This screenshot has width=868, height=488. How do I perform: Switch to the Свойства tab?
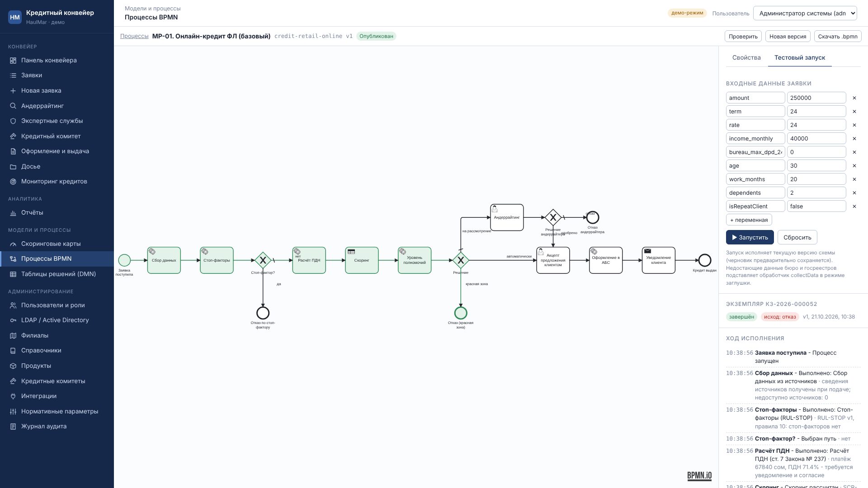click(746, 58)
